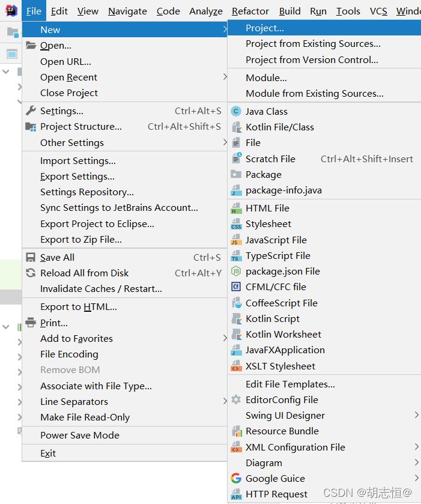This screenshot has width=421, height=504.
Task: Expand the New submenu arrow
Action: click(x=225, y=29)
